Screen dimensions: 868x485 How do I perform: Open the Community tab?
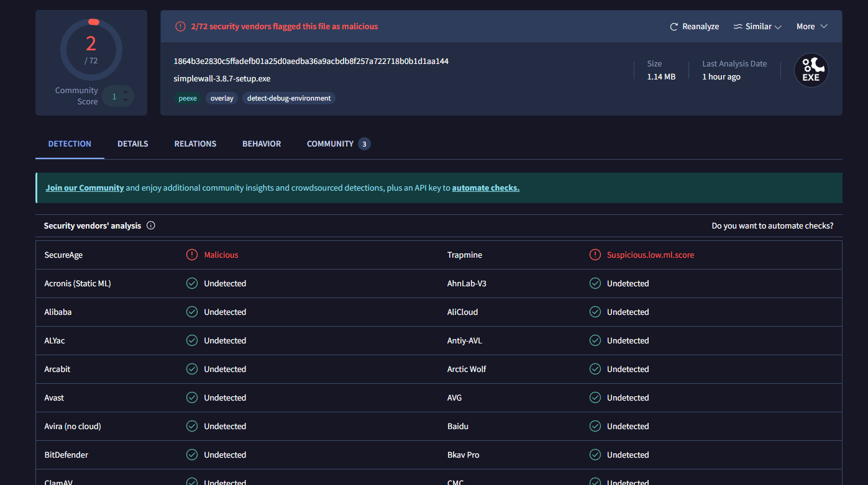click(x=339, y=143)
